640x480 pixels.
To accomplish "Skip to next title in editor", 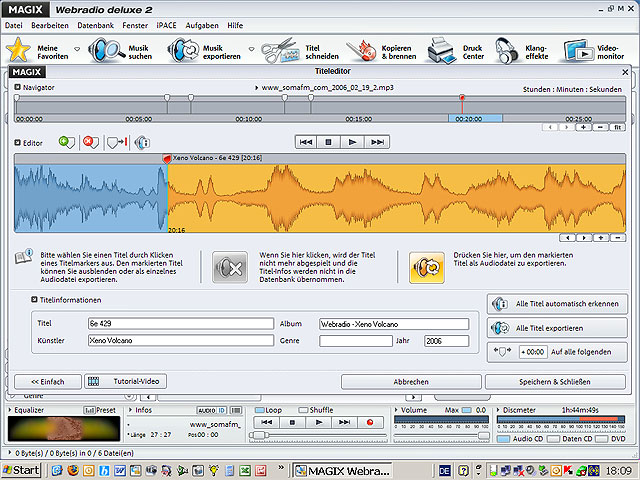I will pyautogui.click(x=377, y=142).
